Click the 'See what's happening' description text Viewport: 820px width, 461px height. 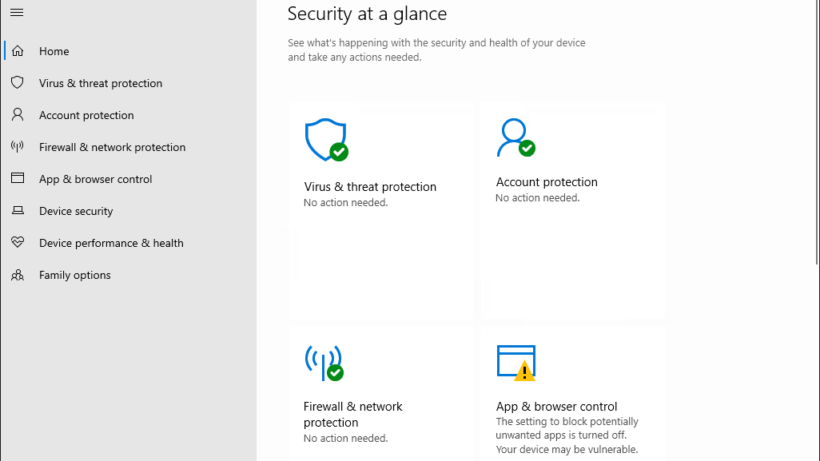point(436,50)
